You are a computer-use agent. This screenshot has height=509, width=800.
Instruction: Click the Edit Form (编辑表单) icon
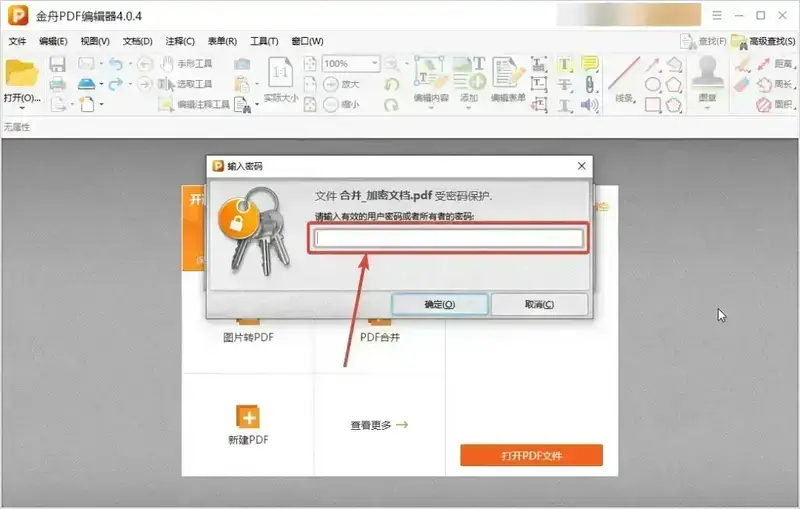click(x=508, y=72)
